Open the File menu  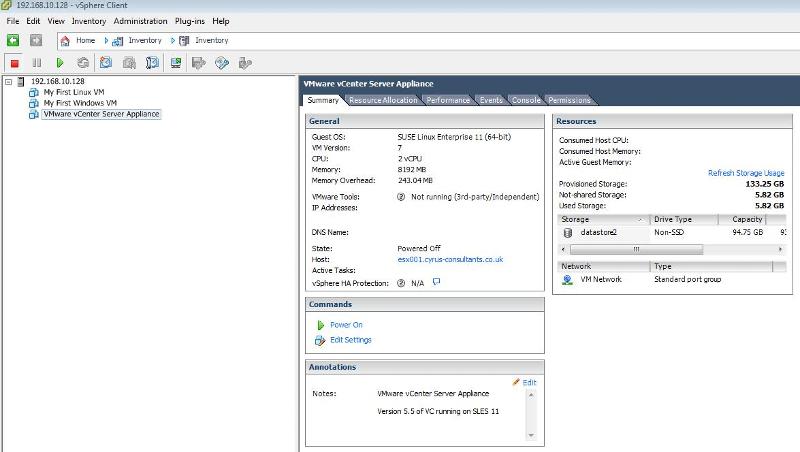[13, 21]
